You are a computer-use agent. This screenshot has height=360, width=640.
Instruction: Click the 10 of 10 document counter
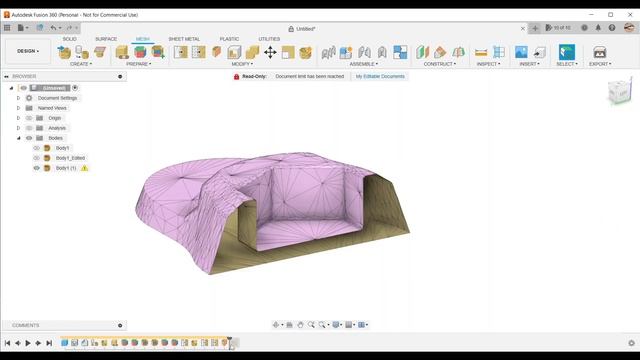(x=558, y=28)
